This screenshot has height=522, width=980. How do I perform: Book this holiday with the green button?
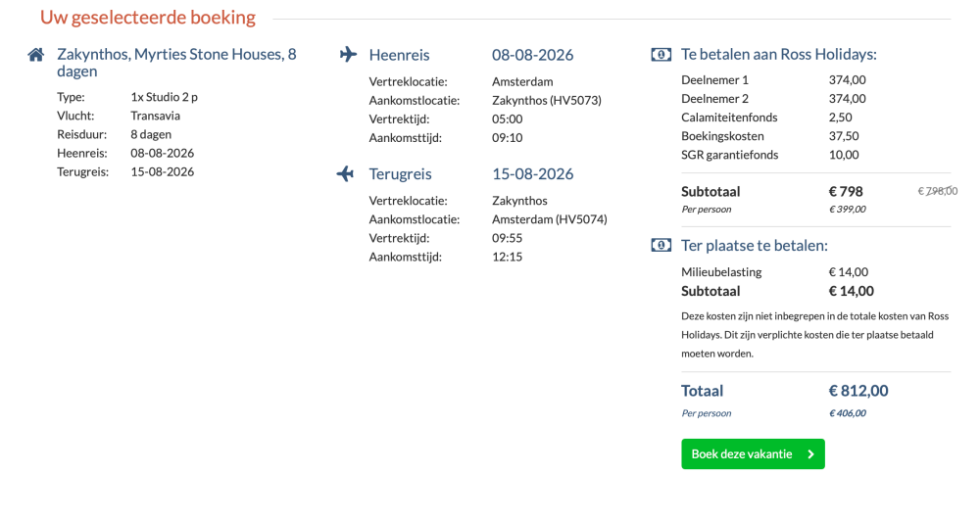coord(753,454)
